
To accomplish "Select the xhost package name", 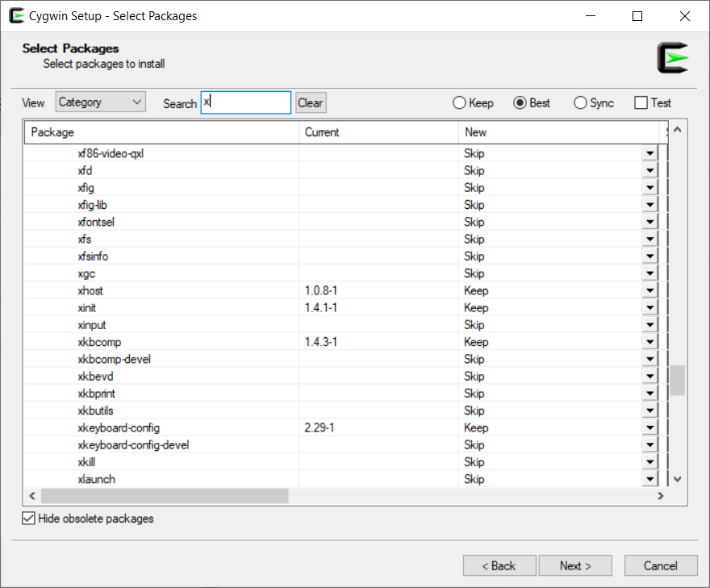I will [x=90, y=290].
